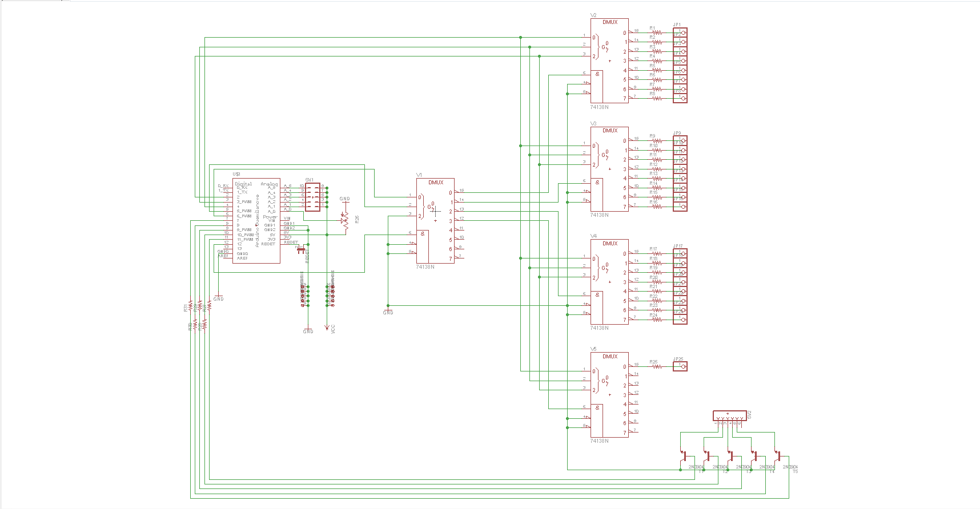Click the 74138N value label under V2
Screen dimensions: 980x509
[x=599, y=107]
